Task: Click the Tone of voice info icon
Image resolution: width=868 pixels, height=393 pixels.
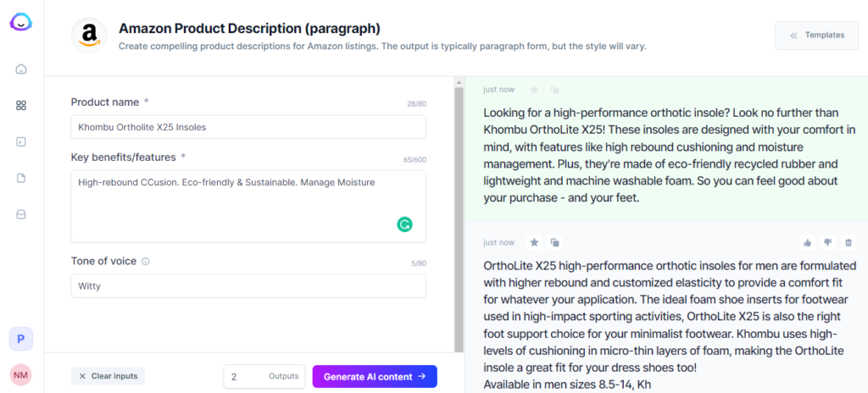Action: (x=146, y=261)
